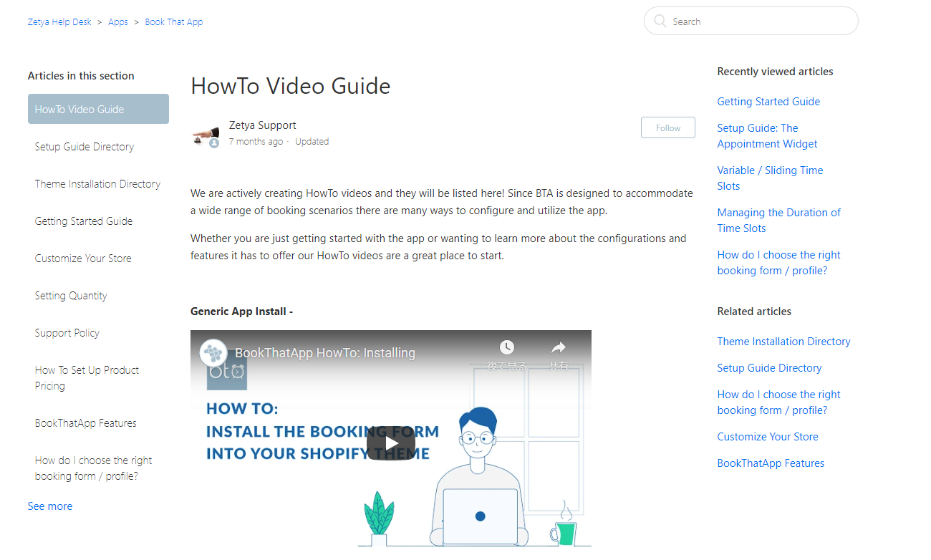The image size is (931, 560).
Task: Open Zetya Help Desk breadcrumb
Action: click(59, 22)
